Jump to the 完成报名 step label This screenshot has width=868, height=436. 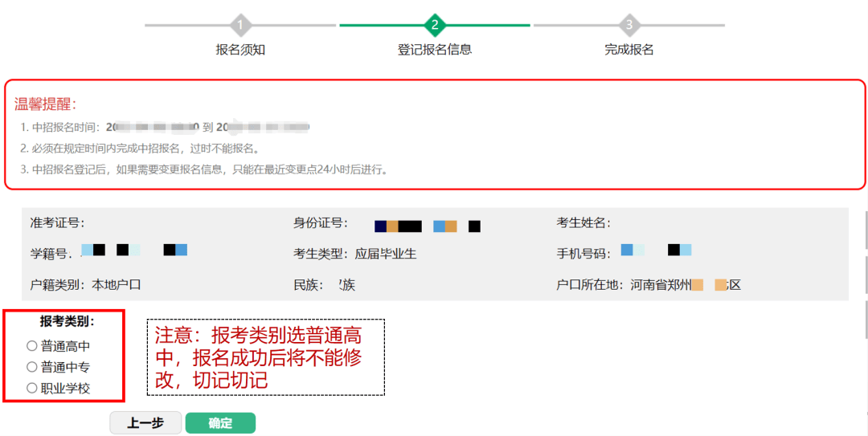(x=629, y=50)
